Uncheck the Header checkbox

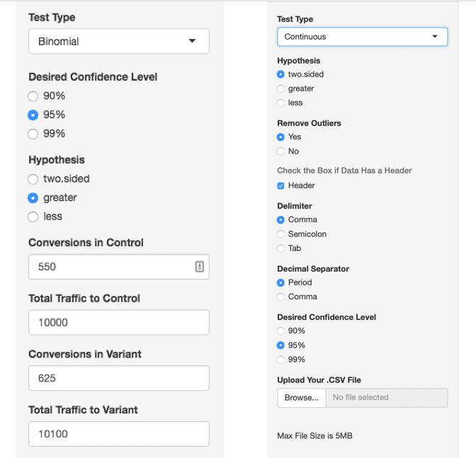point(281,185)
